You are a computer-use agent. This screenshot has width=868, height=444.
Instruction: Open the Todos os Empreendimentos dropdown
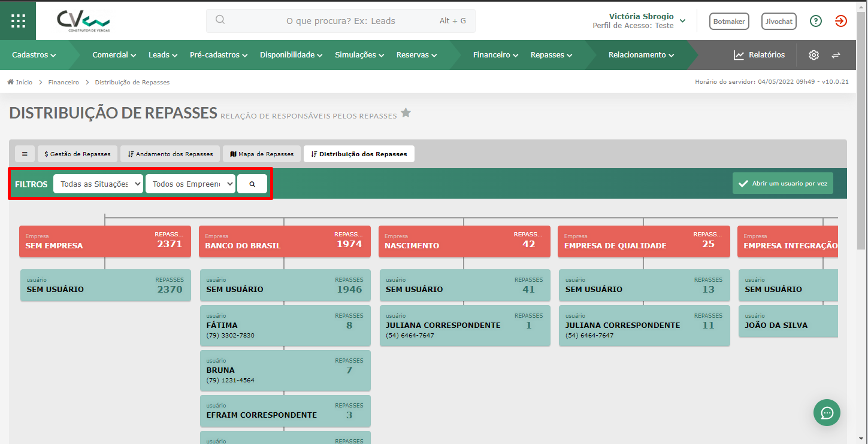[190, 184]
